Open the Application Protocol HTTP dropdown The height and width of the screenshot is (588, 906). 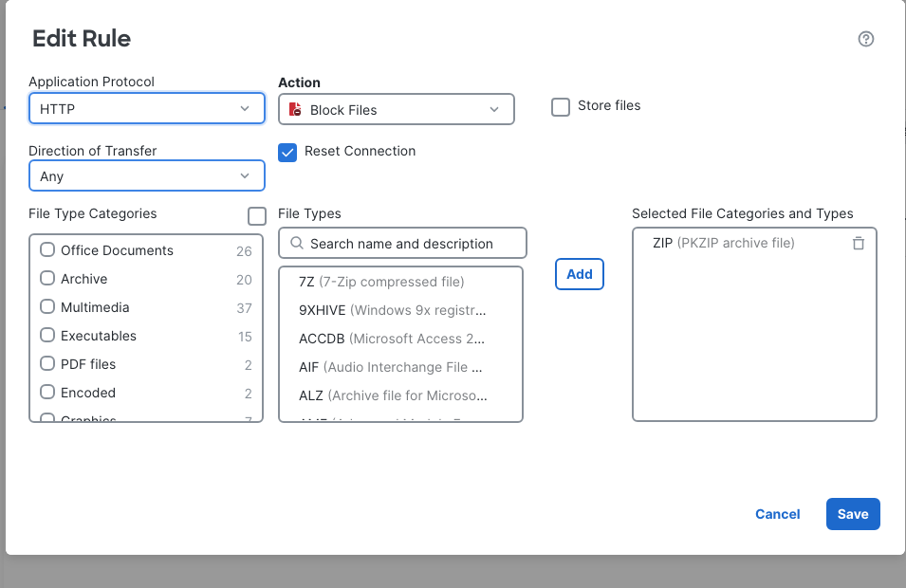(147, 108)
